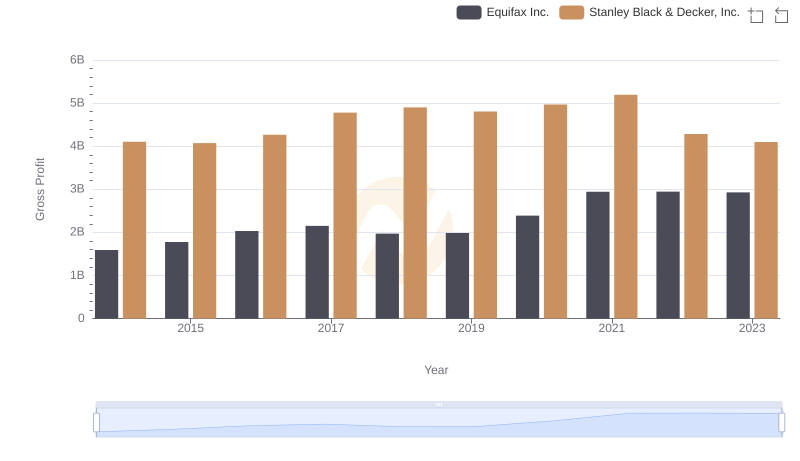Click the 2021 Equifax bar
This screenshot has width=800, height=461.
click(x=597, y=255)
